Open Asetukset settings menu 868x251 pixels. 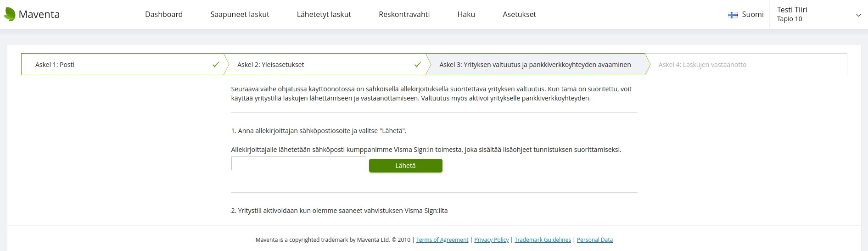[x=519, y=15]
